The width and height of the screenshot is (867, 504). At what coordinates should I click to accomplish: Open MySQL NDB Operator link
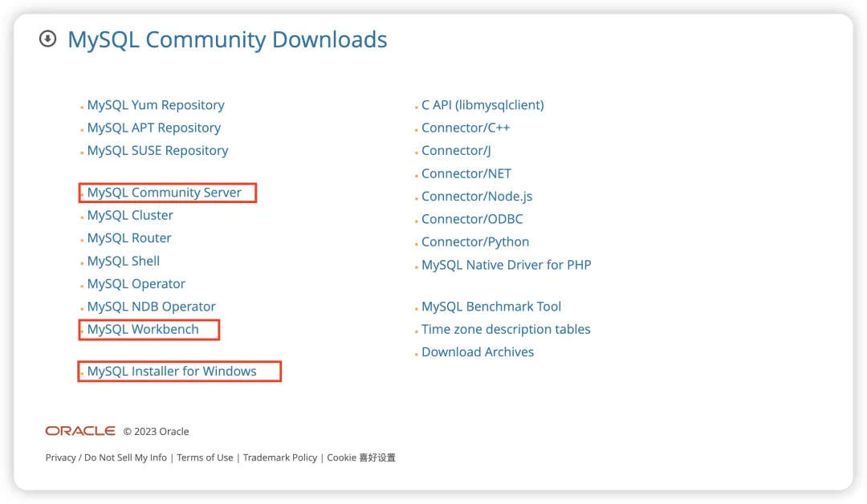[152, 306]
